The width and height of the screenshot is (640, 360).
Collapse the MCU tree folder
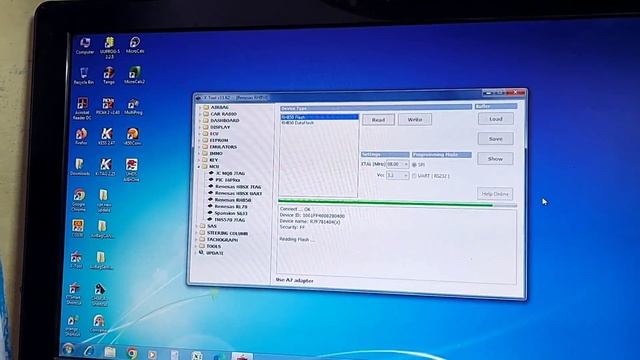click(211, 167)
